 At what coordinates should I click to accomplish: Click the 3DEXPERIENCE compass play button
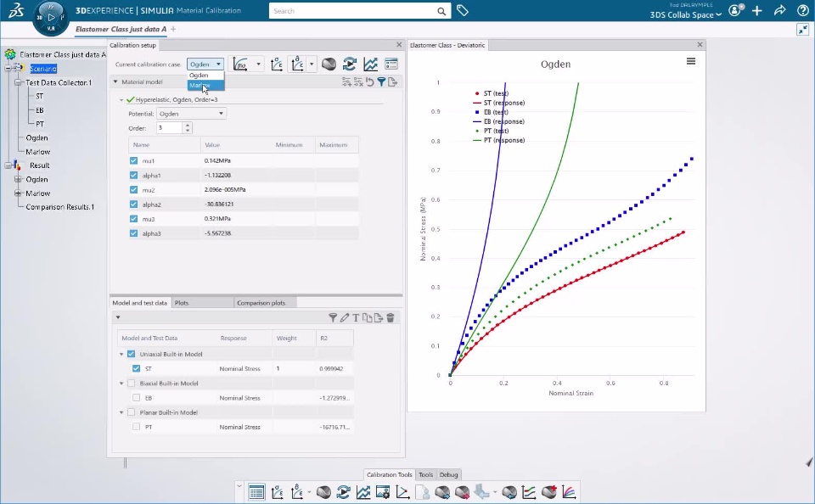pyautogui.click(x=51, y=17)
